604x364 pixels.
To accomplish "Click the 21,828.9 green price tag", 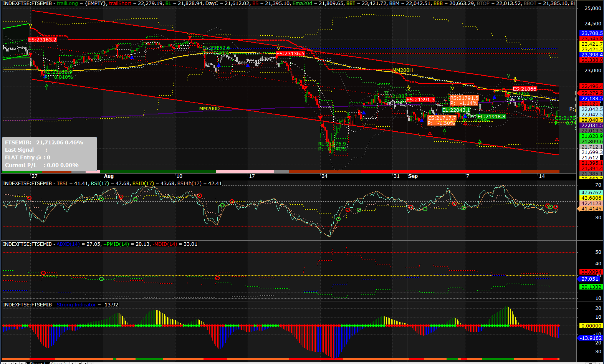I will [x=592, y=136].
